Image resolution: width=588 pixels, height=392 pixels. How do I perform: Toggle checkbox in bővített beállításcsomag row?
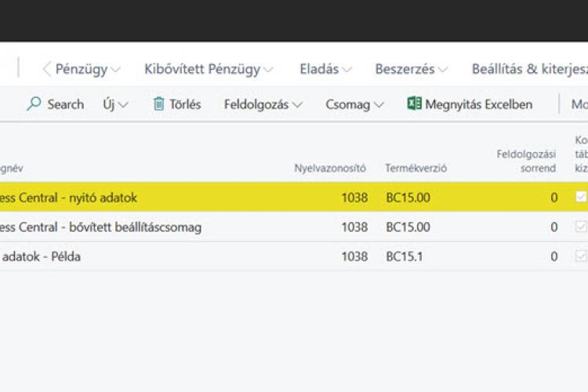581,227
